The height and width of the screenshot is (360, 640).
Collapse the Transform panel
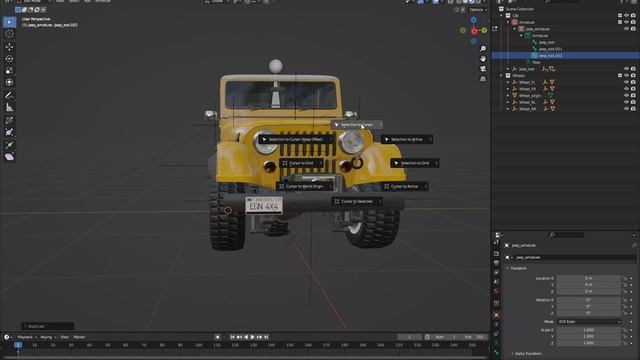(x=518, y=268)
